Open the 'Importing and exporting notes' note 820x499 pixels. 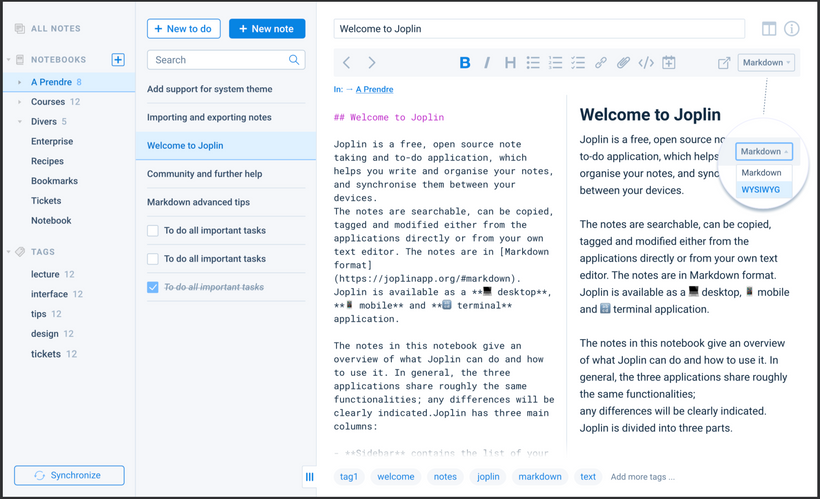pos(226,117)
